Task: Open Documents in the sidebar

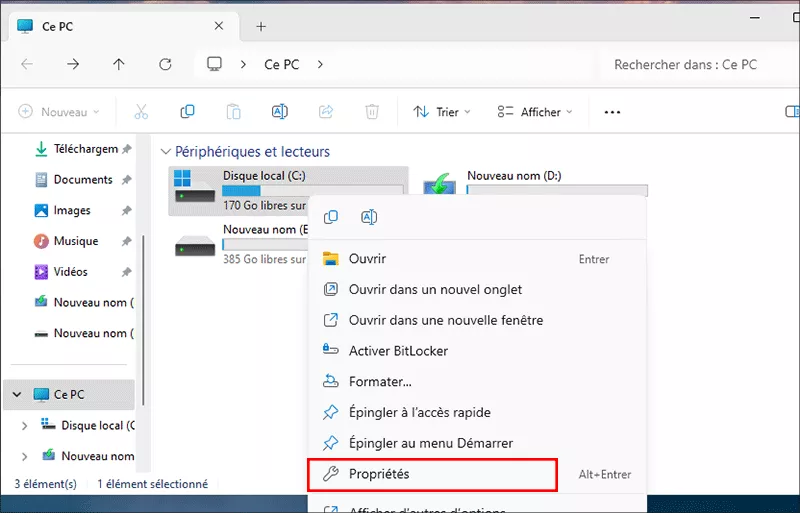Action: (x=82, y=180)
